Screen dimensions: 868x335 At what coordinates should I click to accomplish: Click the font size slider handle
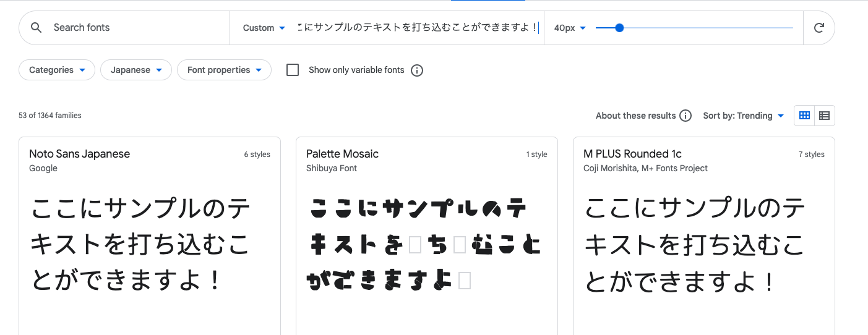619,28
